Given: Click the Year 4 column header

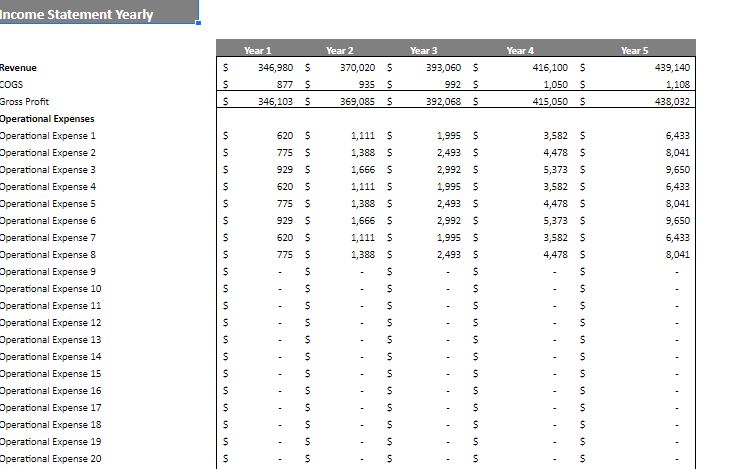Looking at the screenshot, I should point(520,50).
